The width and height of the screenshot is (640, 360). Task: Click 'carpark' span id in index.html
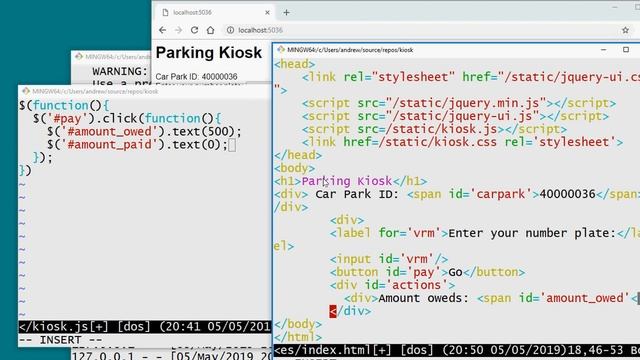click(501, 194)
